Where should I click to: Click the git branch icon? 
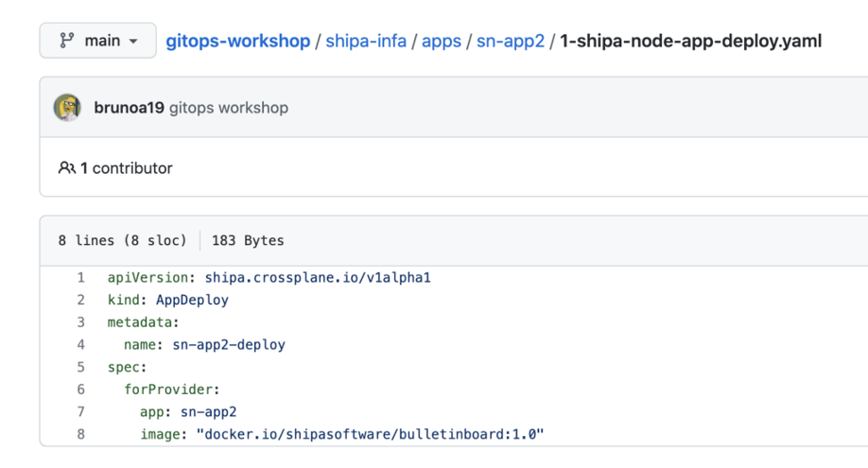(x=66, y=41)
